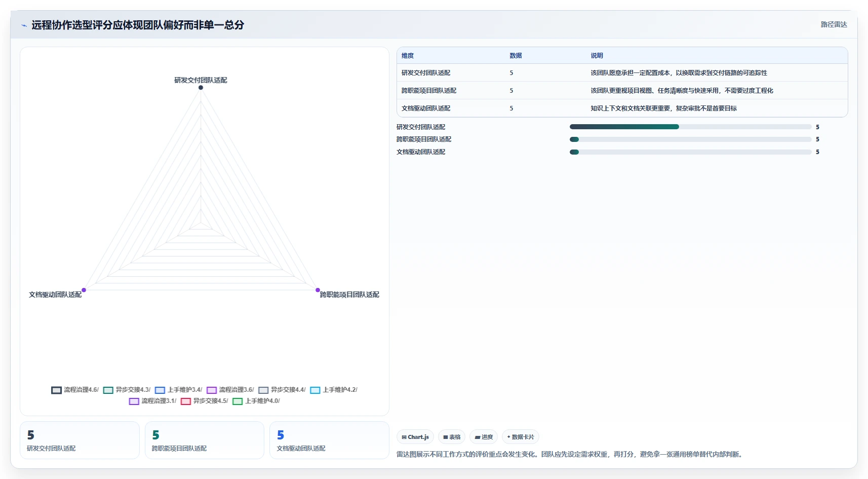
Task: Click the title 远程协作选型评分应体现团队偏好而非单一总分
Action: (x=138, y=25)
